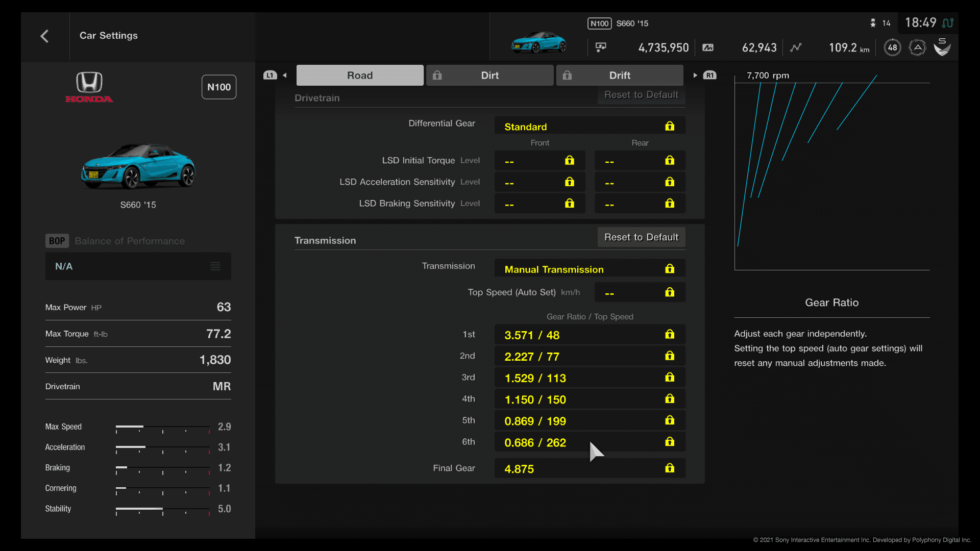Select front LSD Braking Sensitivity value
Screen dimensions: 980x551
coord(540,204)
